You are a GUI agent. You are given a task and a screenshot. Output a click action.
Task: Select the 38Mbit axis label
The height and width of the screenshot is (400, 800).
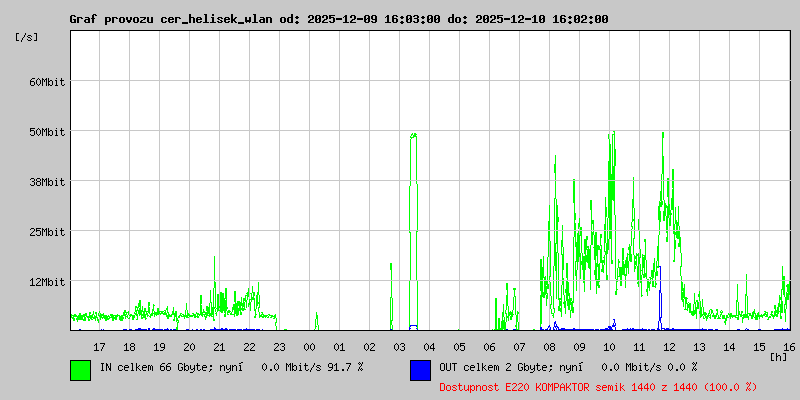pos(47,182)
